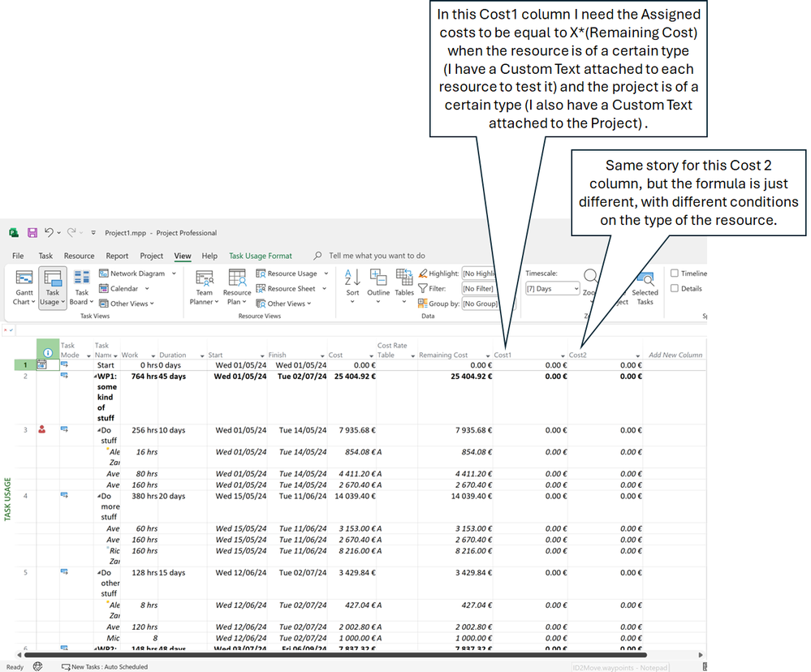
Task: Click the Cost Rate Table column header
Action: (397, 350)
